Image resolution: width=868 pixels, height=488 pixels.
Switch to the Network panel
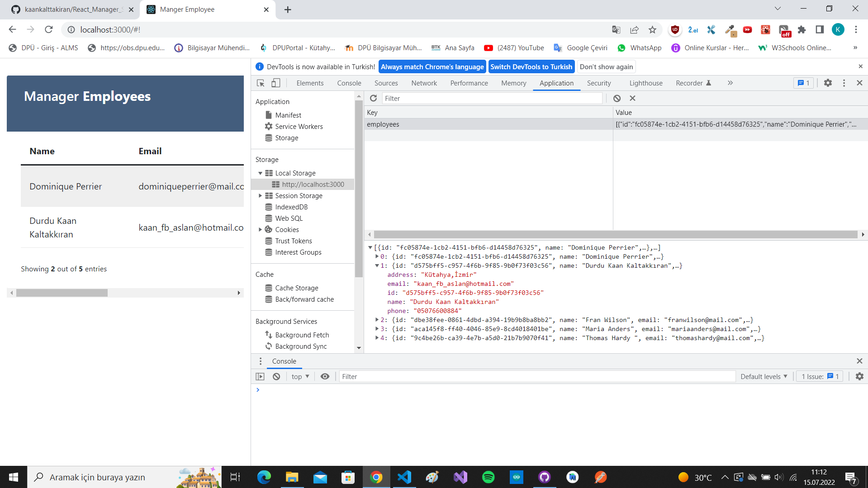point(423,83)
